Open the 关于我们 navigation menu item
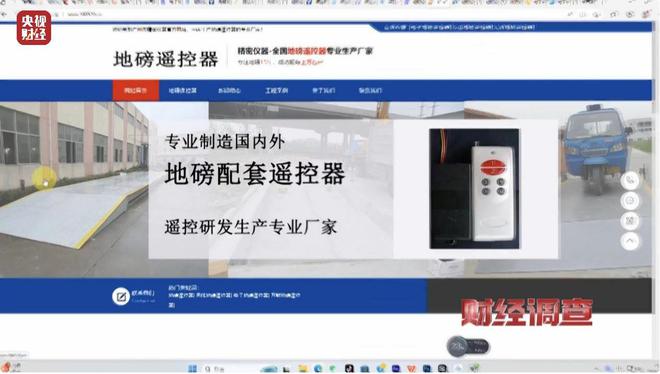The image size is (660, 374). [x=323, y=90]
